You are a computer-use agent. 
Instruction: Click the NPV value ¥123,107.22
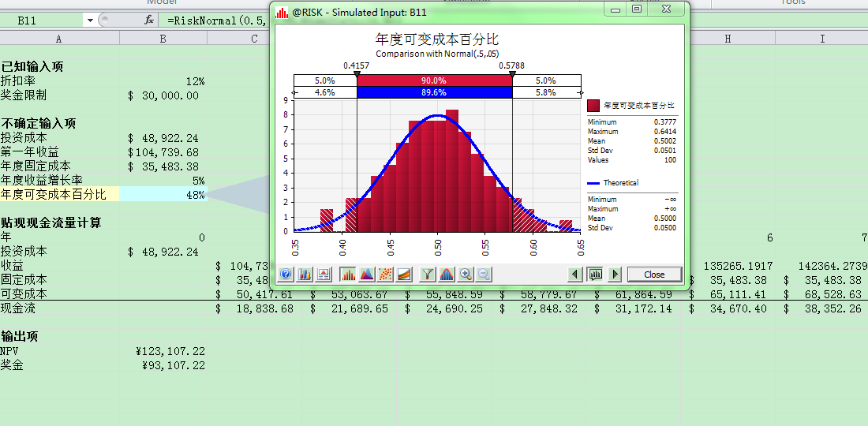pos(163,351)
